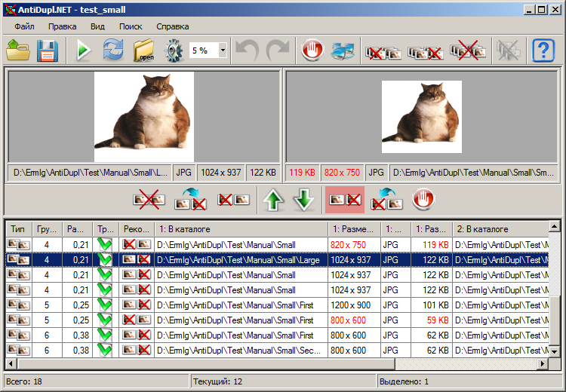
Task: Delete both images of current pair
Action: [149, 200]
